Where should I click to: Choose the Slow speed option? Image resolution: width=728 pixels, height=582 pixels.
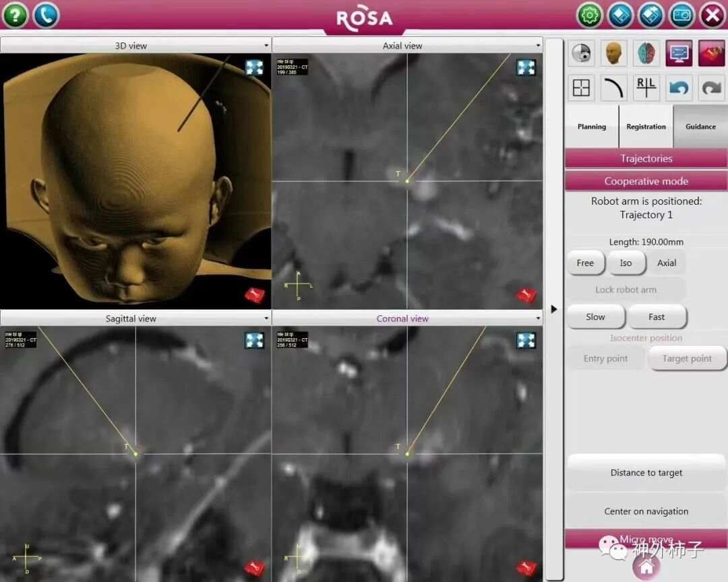[595, 317]
